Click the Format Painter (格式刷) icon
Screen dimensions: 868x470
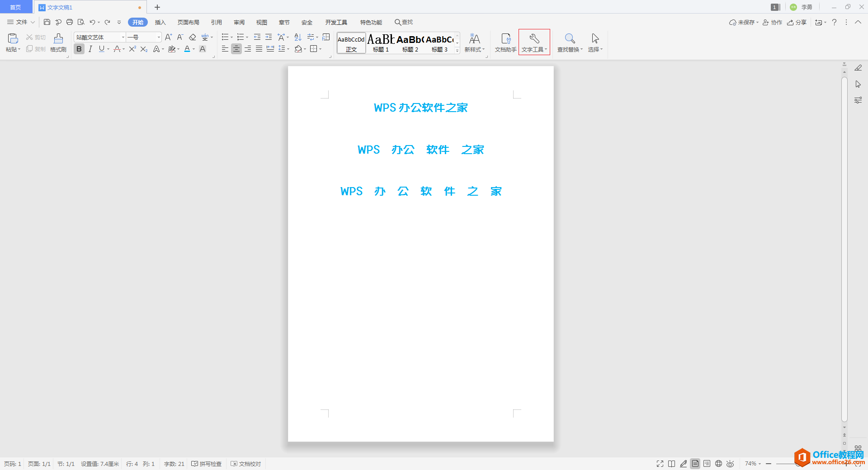click(x=58, y=38)
